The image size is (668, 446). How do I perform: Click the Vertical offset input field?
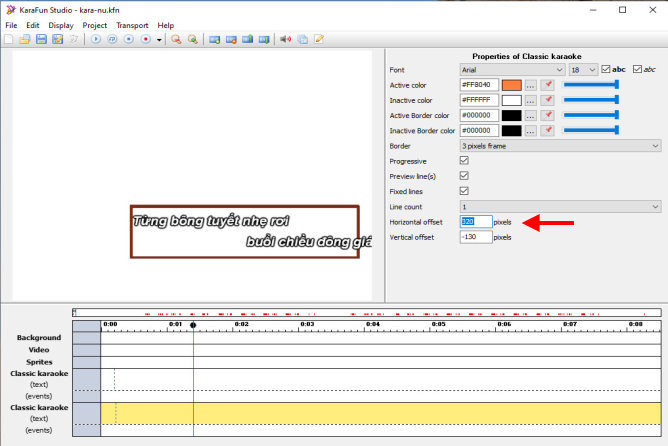(x=476, y=237)
